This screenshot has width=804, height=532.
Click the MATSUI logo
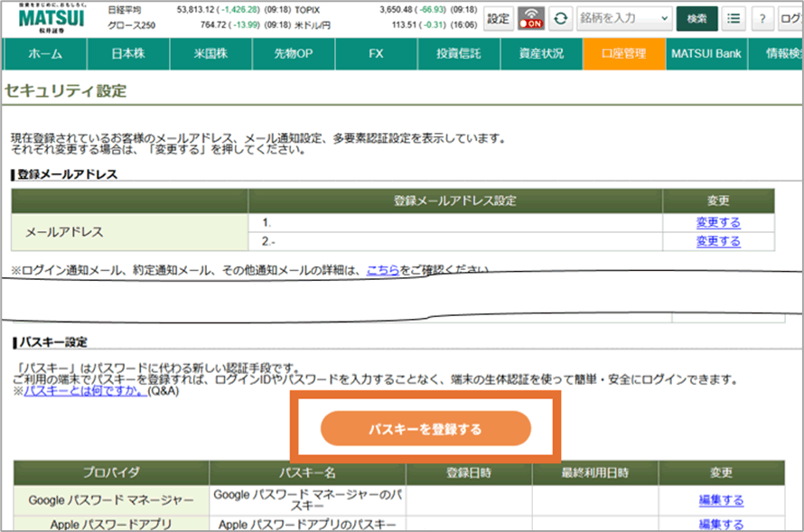[51, 17]
